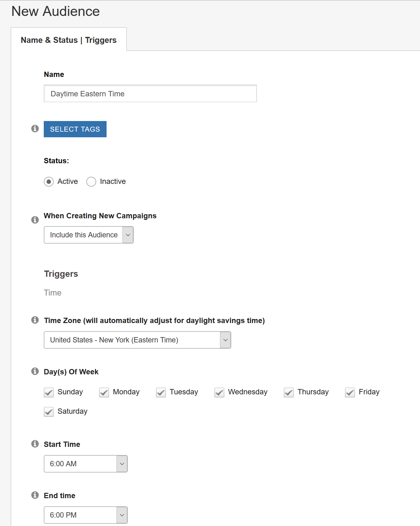The image size is (420, 526).
Task: Click the info icon beside Select Tags
Action: [35, 128]
